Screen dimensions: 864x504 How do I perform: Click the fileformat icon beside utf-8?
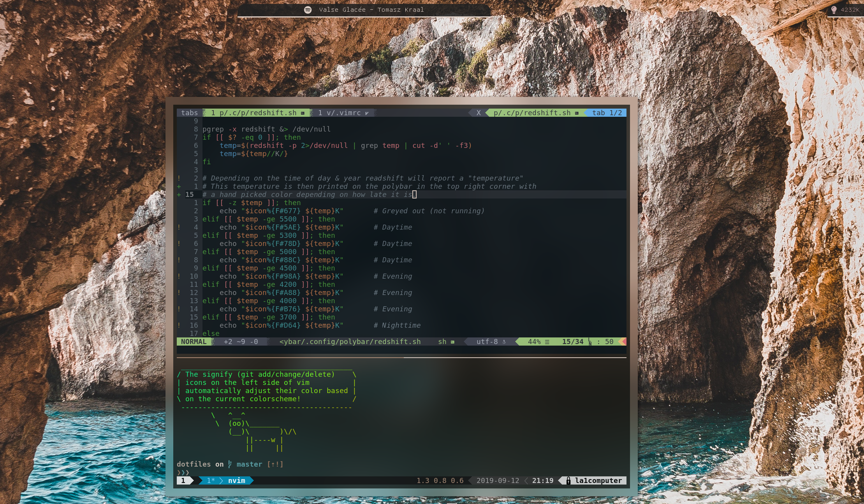point(504,342)
